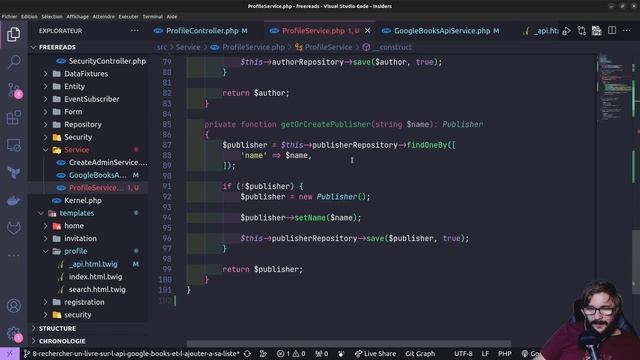Click the remote window indicator in status bar
The height and width of the screenshot is (360, 640).
point(10,353)
